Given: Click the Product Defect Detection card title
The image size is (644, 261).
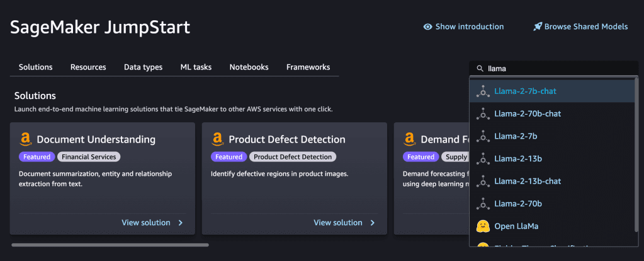Looking at the screenshot, I should point(287,139).
